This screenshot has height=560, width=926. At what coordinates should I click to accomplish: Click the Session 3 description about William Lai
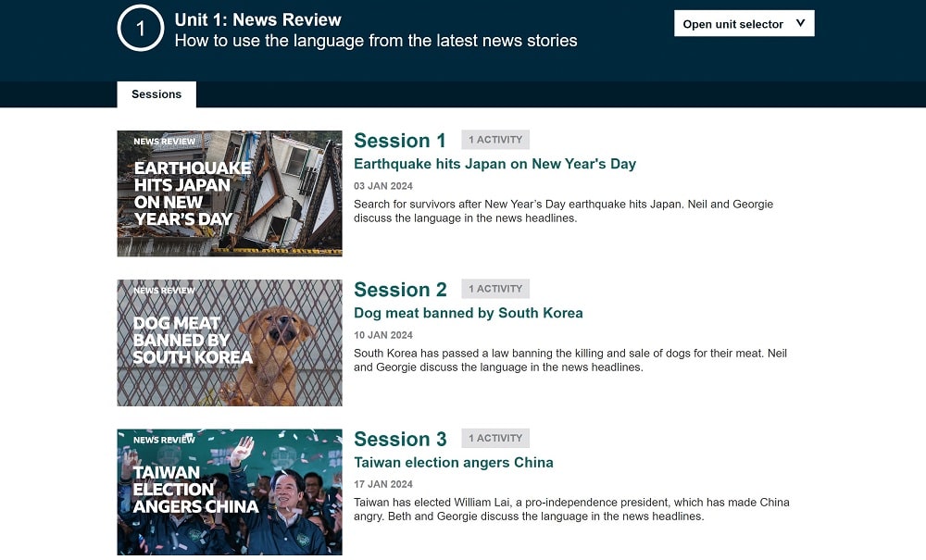tap(570, 509)
